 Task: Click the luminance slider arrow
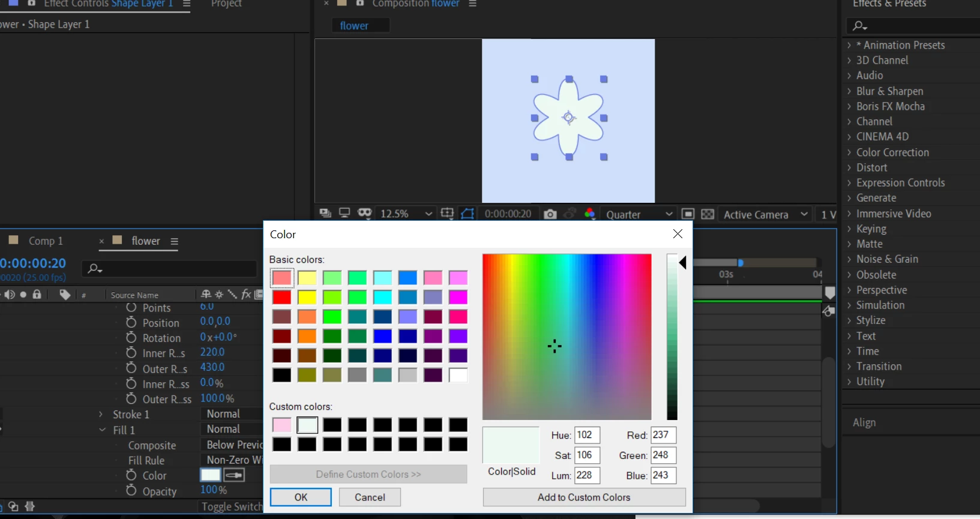point(683,263)
